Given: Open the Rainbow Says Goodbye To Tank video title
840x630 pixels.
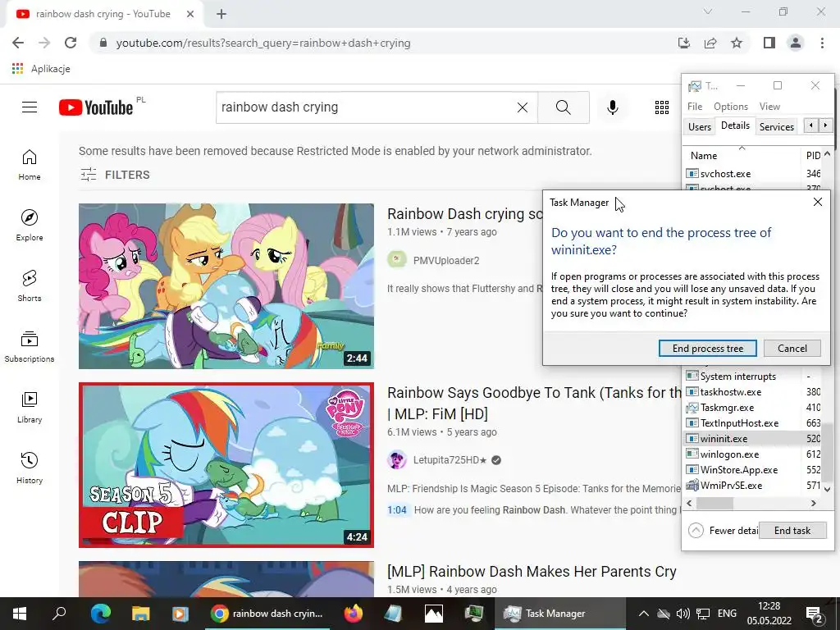Looking at the screenshot, I should [x=534, y=403].
